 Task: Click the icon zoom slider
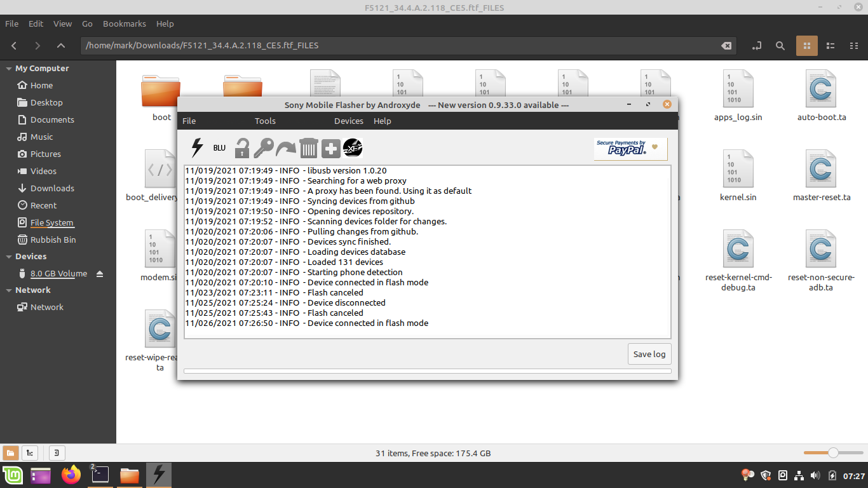point(832,453)
